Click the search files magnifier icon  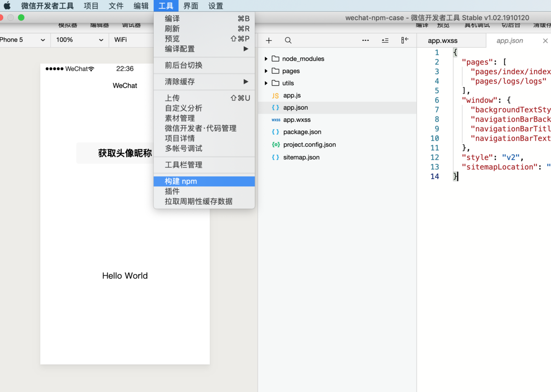point(288,40)
